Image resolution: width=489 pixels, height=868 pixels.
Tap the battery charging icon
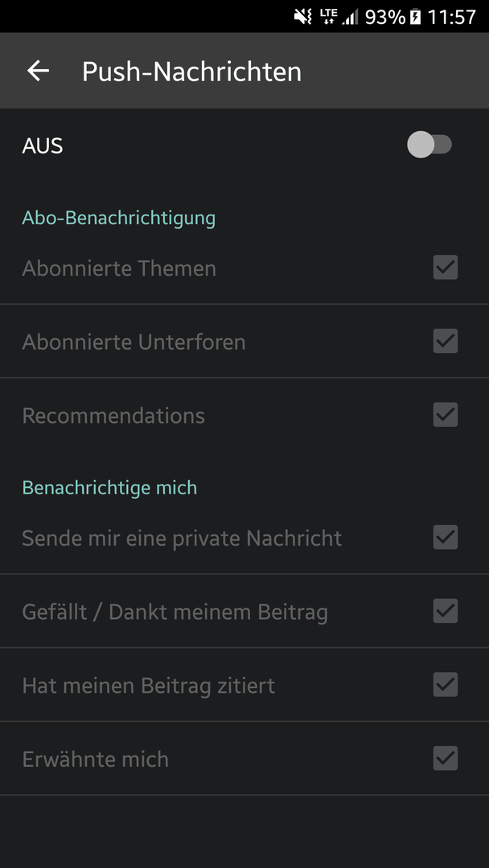(x=415, y=17)
